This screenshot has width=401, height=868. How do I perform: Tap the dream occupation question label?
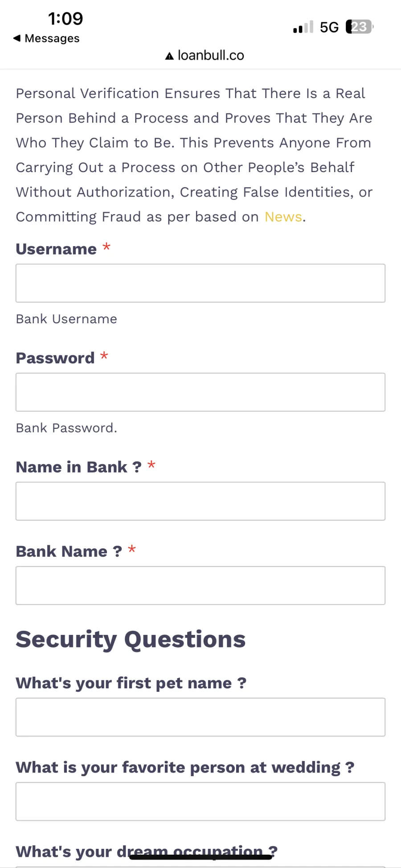click(147, 852)
